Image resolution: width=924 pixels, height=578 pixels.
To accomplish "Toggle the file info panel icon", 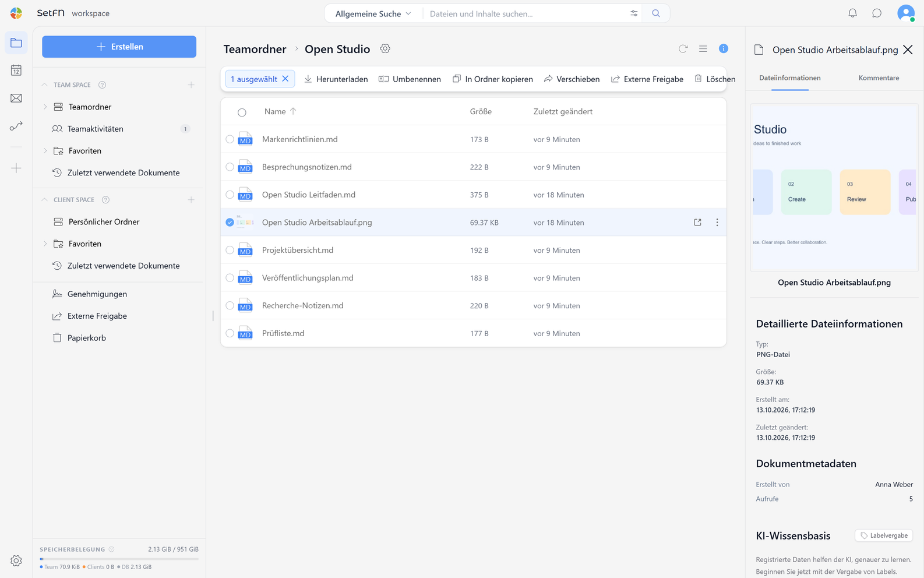I will pos(724,49).
